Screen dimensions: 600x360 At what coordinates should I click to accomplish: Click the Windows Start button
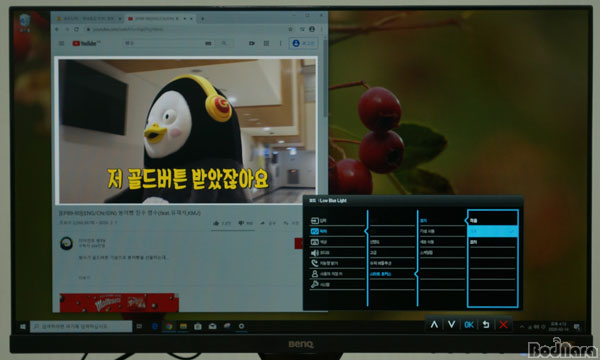(x=23, y=326)
